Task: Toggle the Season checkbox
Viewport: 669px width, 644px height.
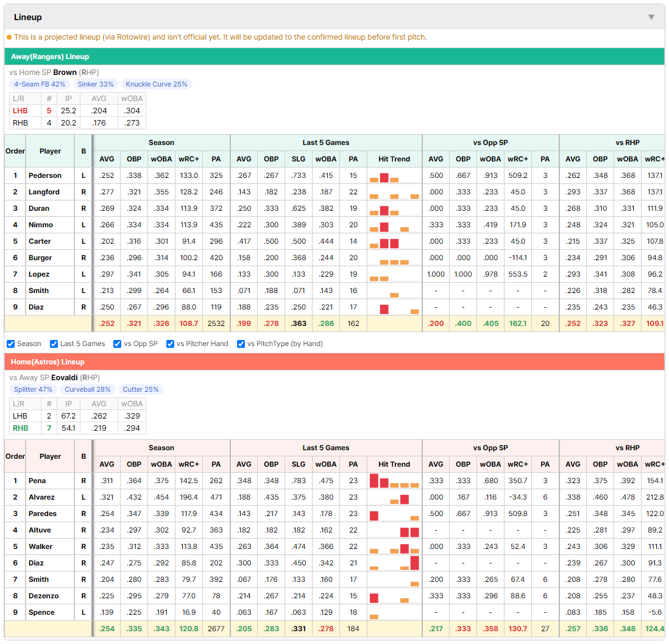Action: coord(11,344)
